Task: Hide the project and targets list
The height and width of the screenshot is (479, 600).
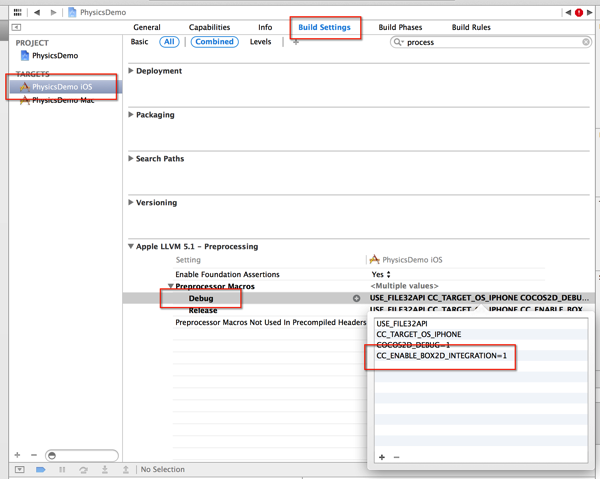Action: click(16, 27)
